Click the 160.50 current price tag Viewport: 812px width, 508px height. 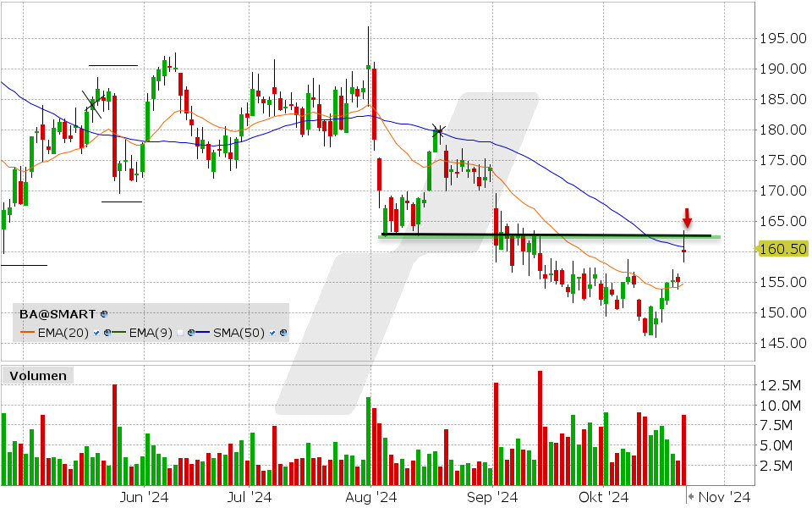click(x=782, y=249)
